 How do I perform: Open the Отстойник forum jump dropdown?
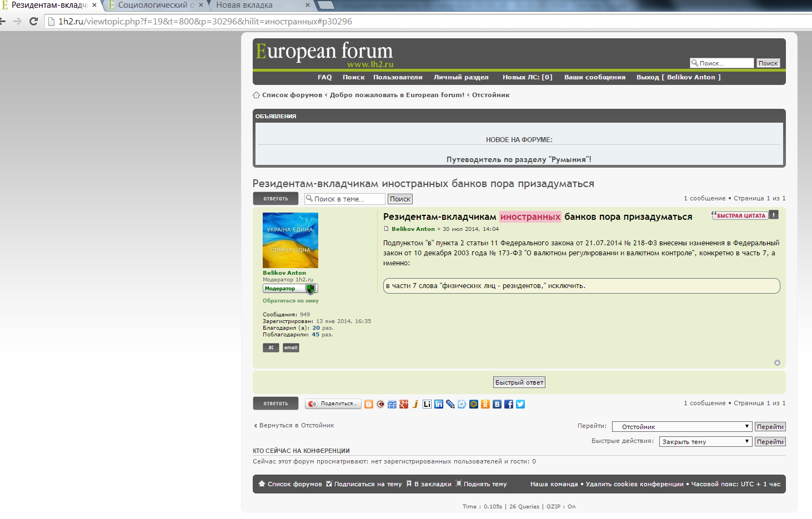tap(682, 427)
